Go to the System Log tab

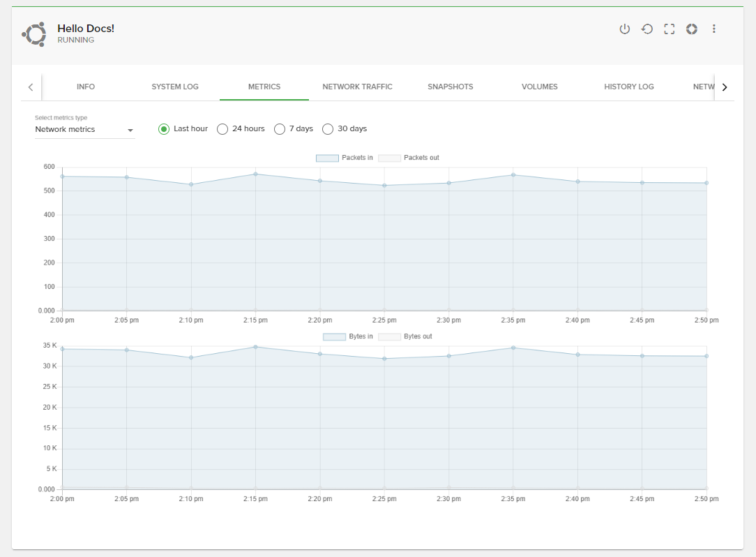coord(175,87)
